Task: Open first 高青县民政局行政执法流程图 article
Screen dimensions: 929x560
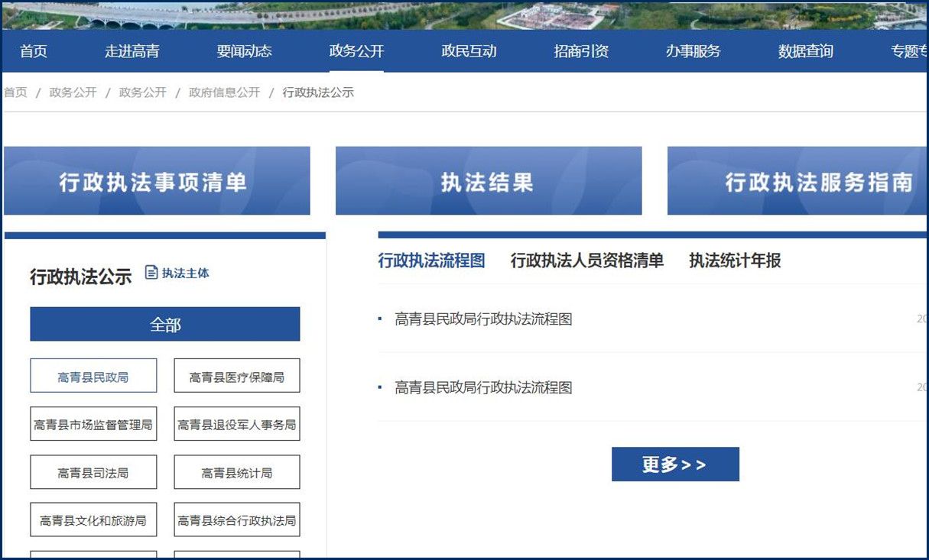Action: coord(483,319)
